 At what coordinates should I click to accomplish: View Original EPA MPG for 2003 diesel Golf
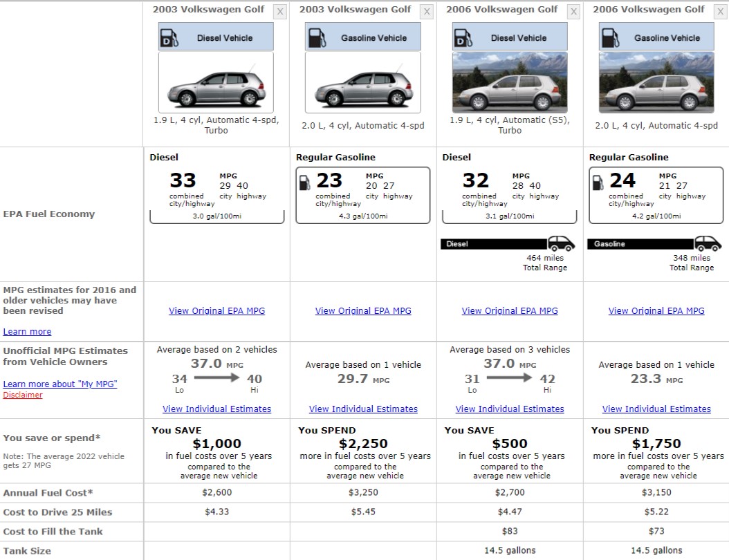tap(216, 311)
